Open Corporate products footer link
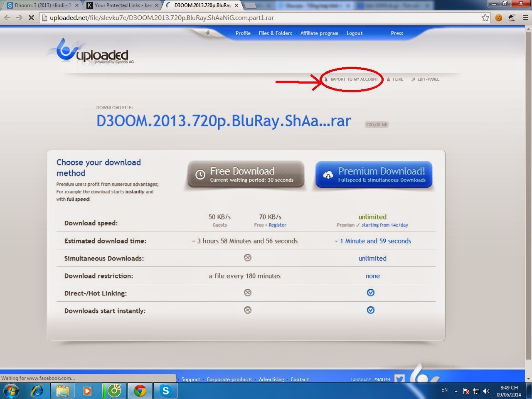The image size is (532, 399). 229,379
